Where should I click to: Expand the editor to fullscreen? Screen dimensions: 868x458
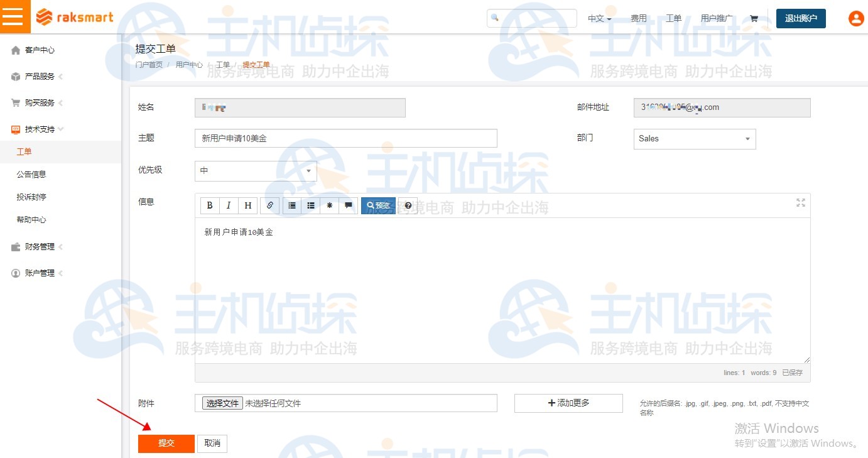pos(800,203)
